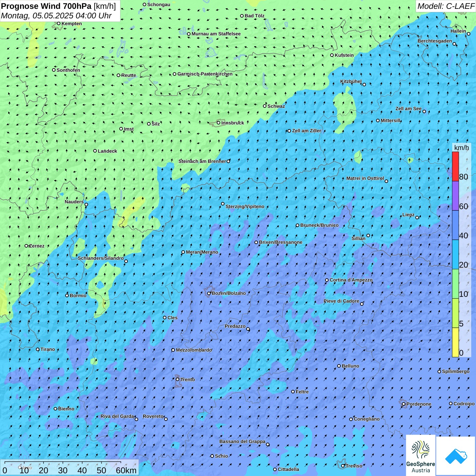Select the purple 60-80 km/h legend segment
Image resolution: width=476 pixels, height=476 pixels.
455,196
